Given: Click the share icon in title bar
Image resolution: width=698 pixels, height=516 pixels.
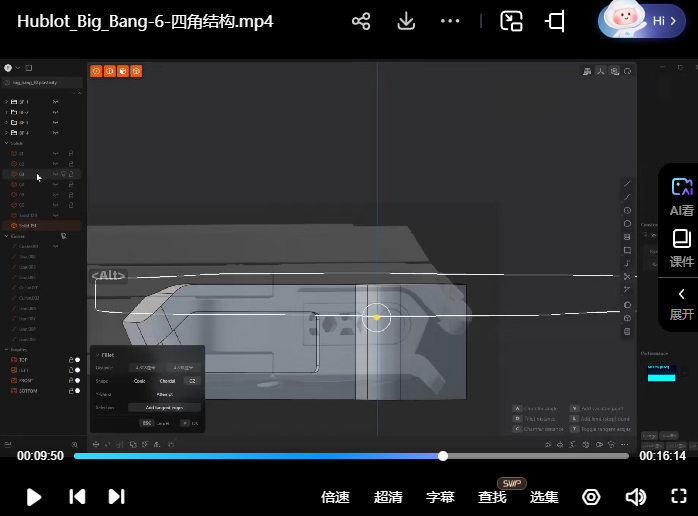Looking at the screenshot, I should coord(361,21).
